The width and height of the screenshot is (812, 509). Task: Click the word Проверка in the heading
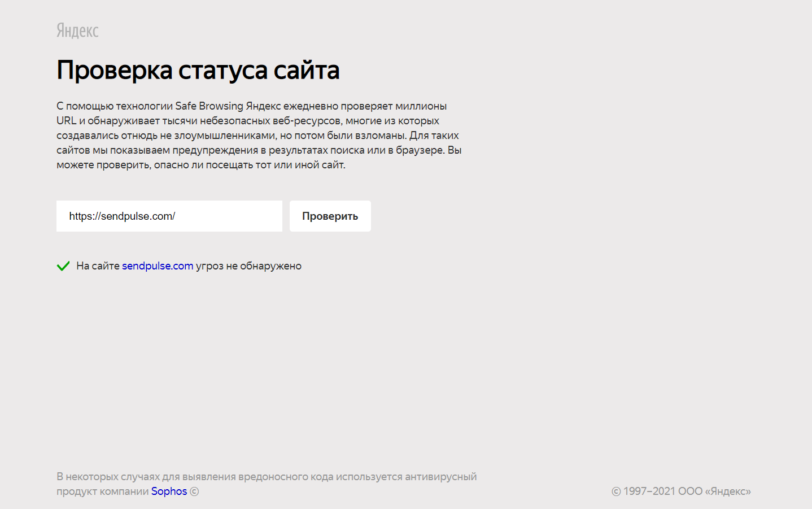point(115,70)
